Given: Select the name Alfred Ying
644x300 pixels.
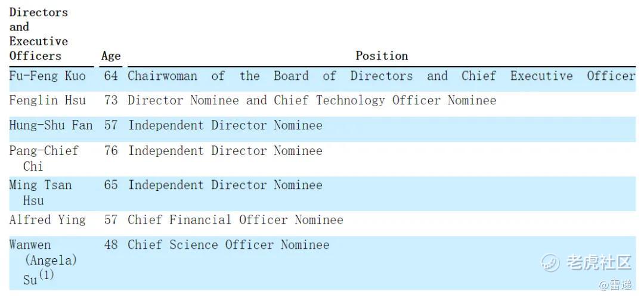Looking at the screenshot, I should coord(47,220).
